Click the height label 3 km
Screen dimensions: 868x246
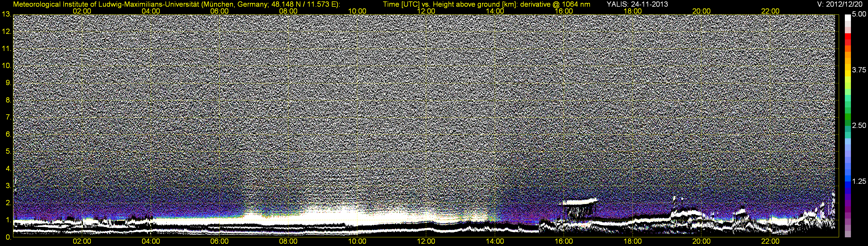8,186
